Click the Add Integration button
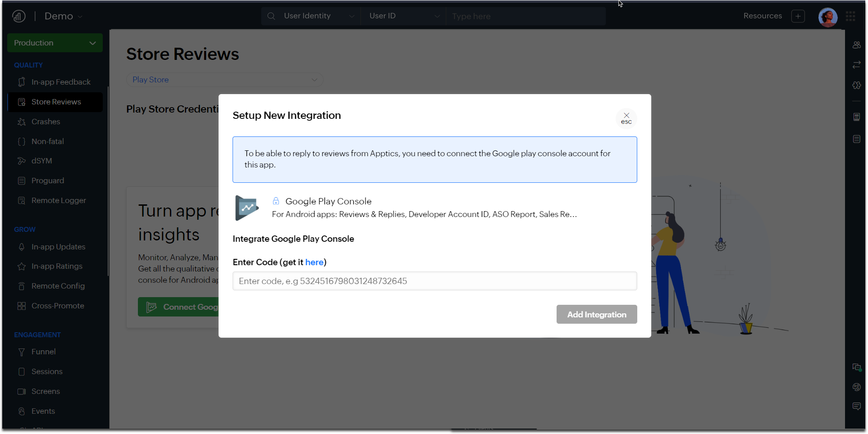This screenshot has width=868, height=434. coord(596,314)
